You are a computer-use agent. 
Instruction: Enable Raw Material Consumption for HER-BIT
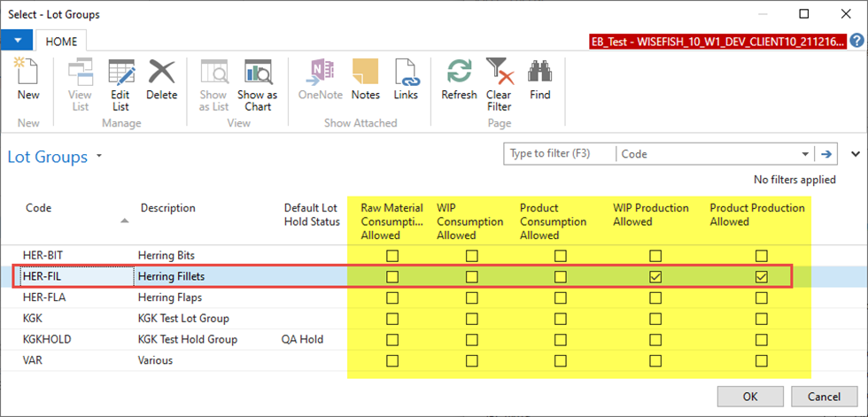(392, 256)
